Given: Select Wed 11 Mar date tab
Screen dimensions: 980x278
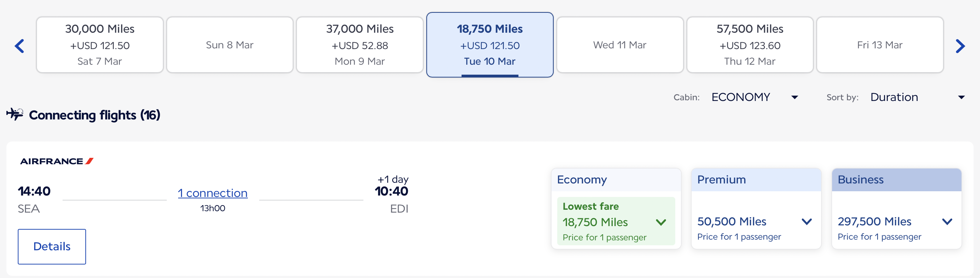Looking at the screenshot, I should 619,45.
